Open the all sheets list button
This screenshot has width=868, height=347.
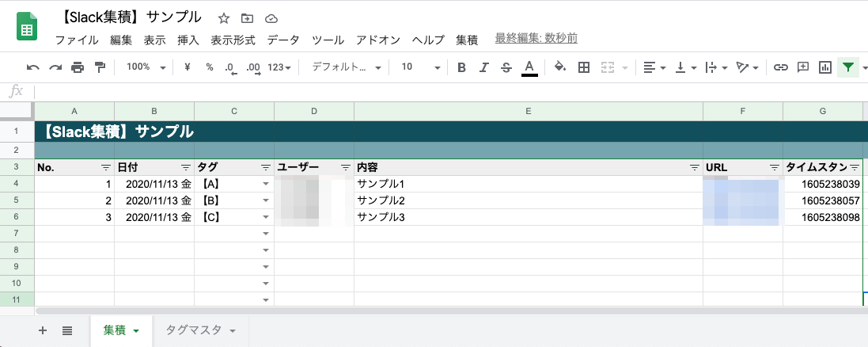(67, 330)
